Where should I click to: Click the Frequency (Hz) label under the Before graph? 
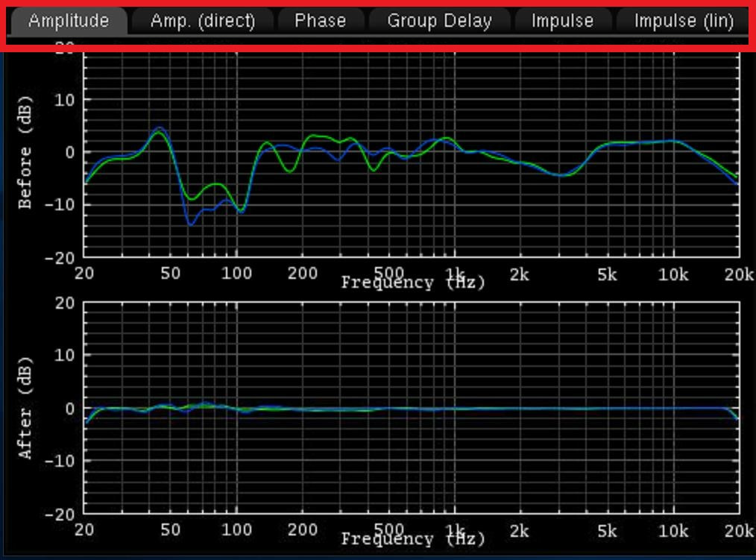tap(413, 283)
